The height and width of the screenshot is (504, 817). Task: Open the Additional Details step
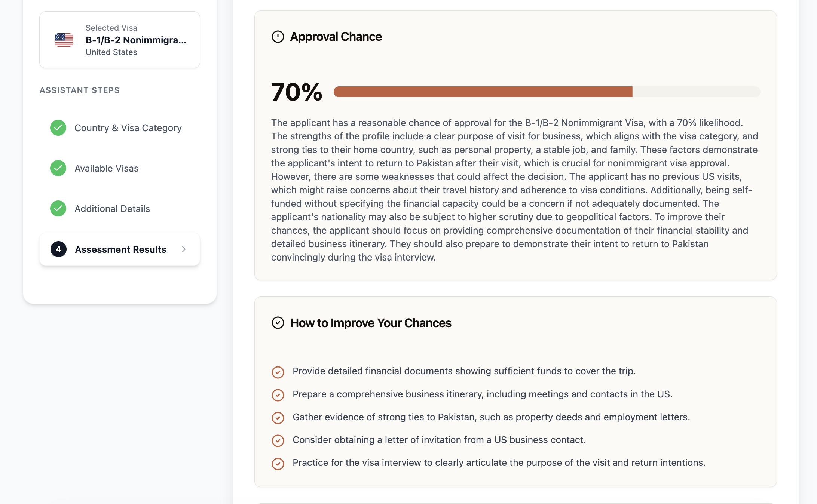pos(112,208)
